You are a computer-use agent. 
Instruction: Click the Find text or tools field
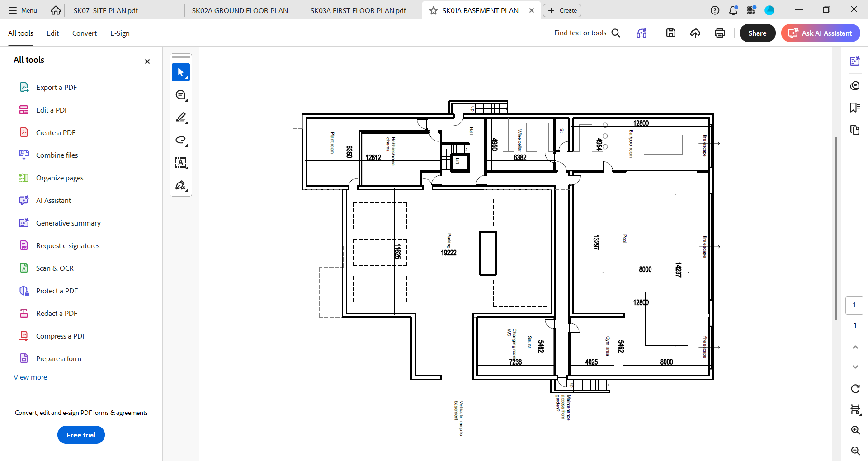tap(586, 33)
